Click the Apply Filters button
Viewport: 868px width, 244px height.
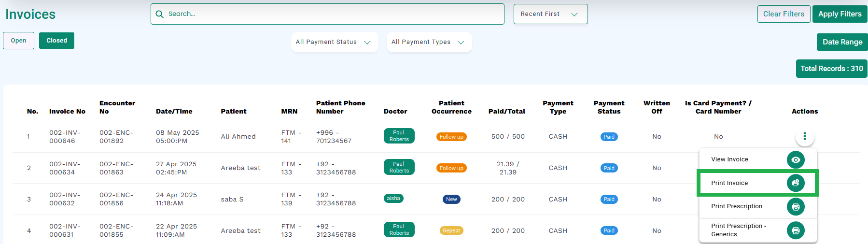(840, 14)
